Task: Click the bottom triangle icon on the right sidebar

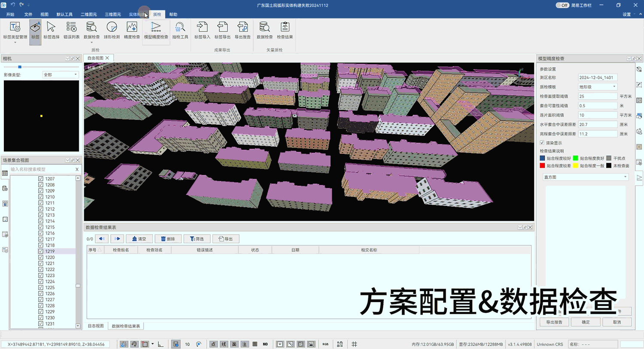Action: pyautogui.click(x=639, y=177)
